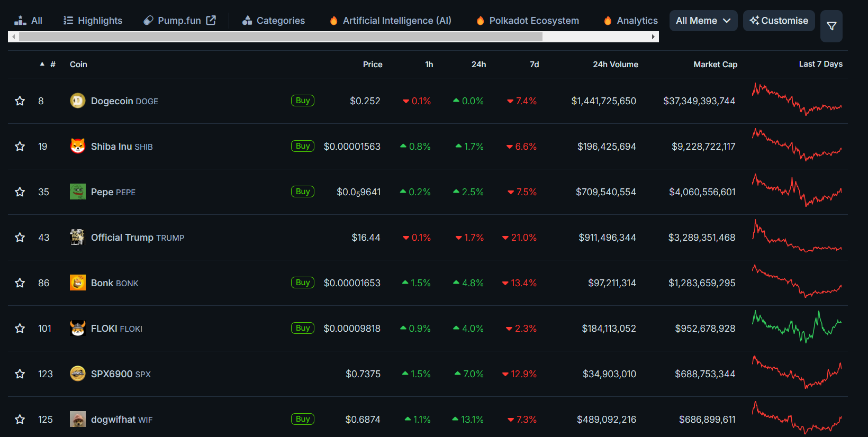Open the Pump.fun tab
Image resolution: width=868 pixels, height=437 pixels.
point(179,21)
